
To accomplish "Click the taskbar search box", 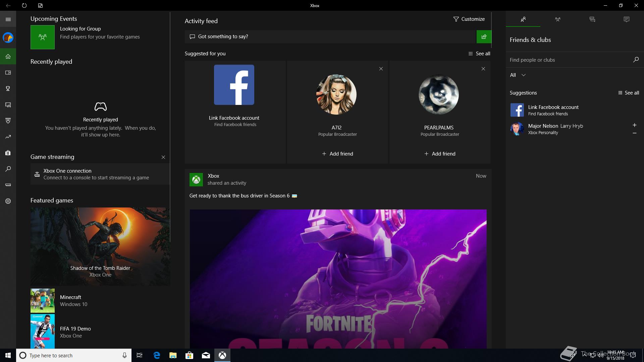I will 74,355.
